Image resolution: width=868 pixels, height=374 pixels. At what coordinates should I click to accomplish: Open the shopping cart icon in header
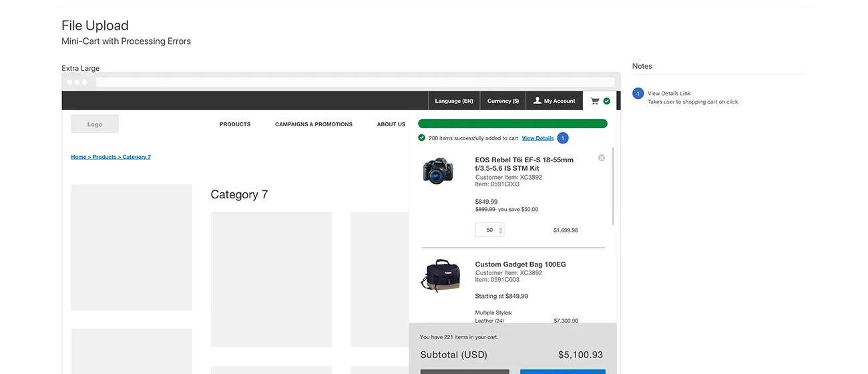(594, 101)
